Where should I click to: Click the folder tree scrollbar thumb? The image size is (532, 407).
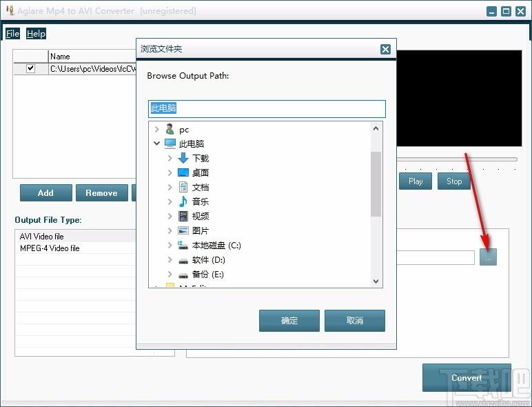[376, 183]
